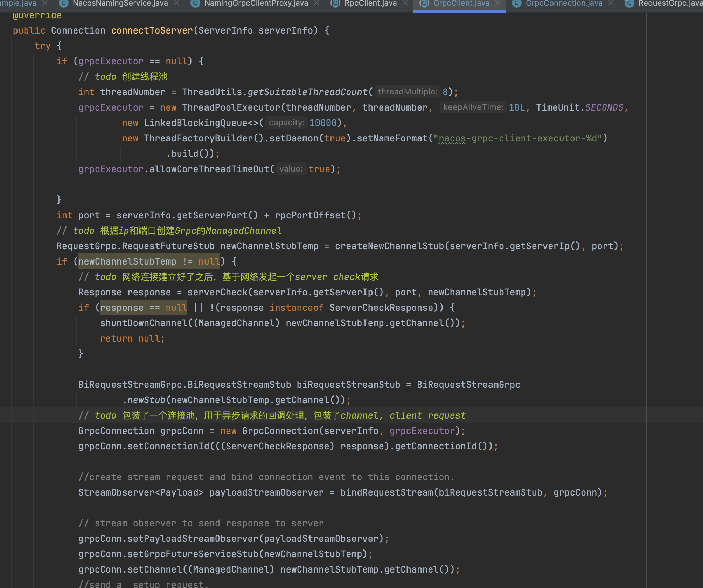This screenshot has height=588, width=703.
Task: Click the comment 'stream observer to send response'
Action: click(201, 523)
